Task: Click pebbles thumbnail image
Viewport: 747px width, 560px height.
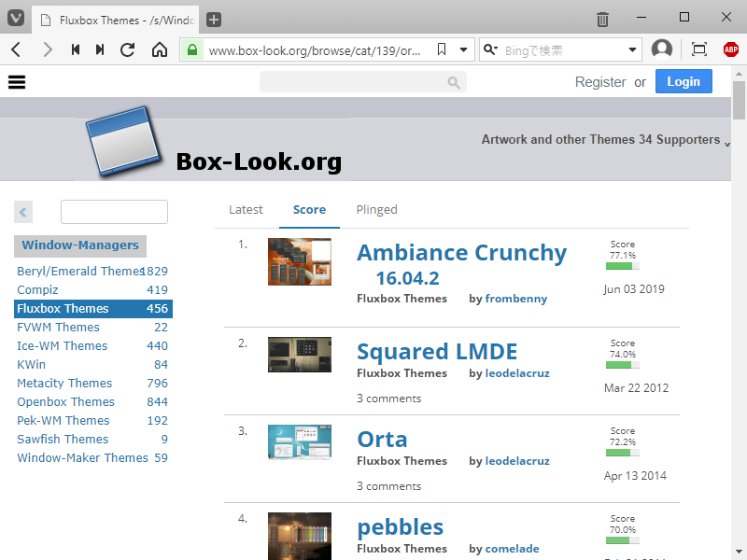Action: coord(299,536)
